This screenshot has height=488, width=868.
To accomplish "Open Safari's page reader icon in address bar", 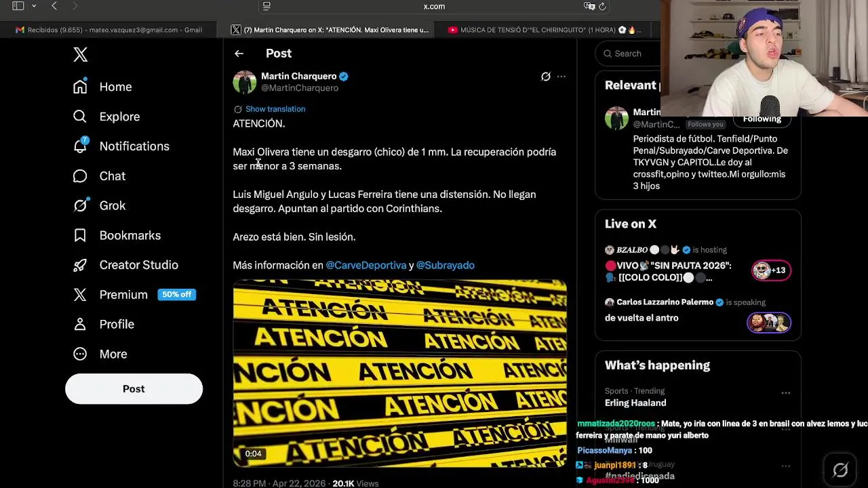I will coord(267,6).
